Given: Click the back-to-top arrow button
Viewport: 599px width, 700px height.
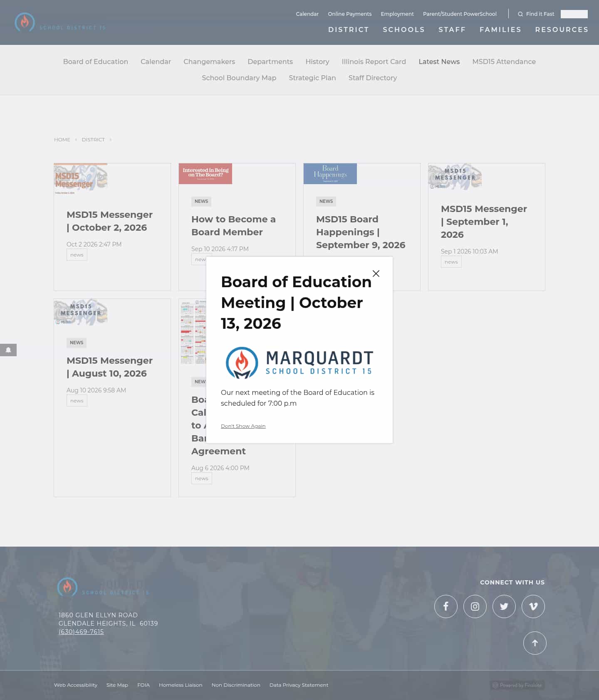Looking at the screenshot, I should (535, 643).
